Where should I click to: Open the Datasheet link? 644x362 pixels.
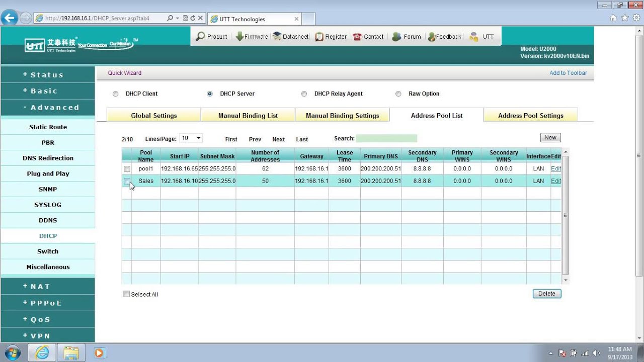coord(290,37)
